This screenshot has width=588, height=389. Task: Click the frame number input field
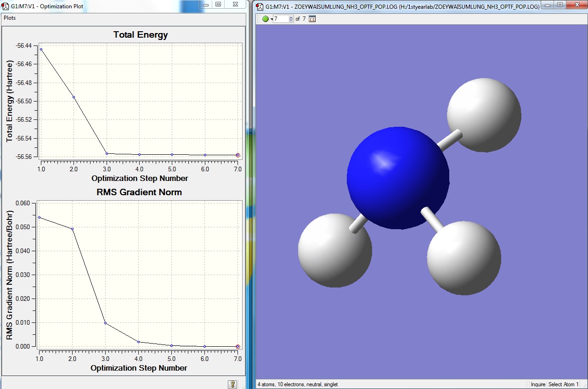(x=280, y=19)
